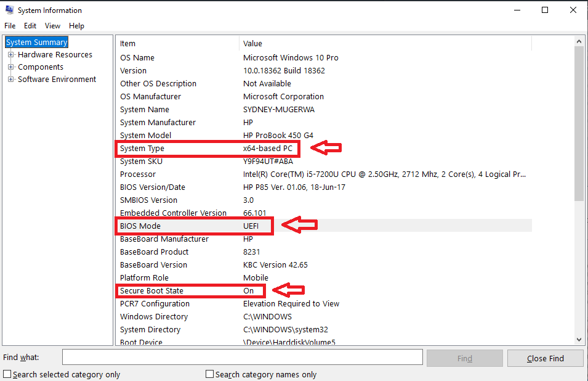Select the Platform Role row

[324, 278]
